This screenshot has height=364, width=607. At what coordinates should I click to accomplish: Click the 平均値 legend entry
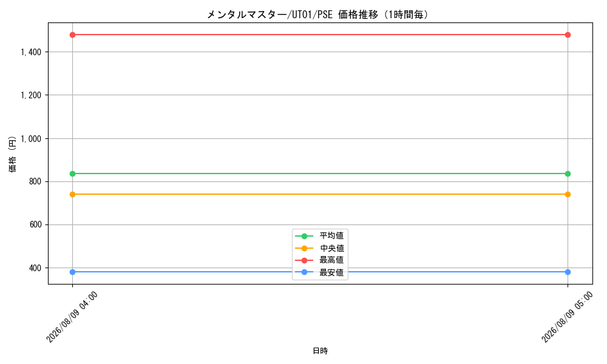click(319, 235)
